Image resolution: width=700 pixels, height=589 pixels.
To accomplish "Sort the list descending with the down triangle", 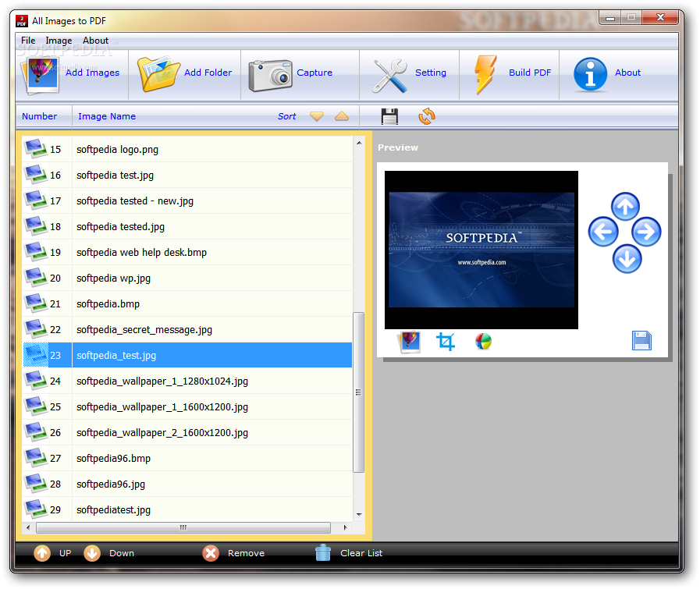I will click(317, 116).
